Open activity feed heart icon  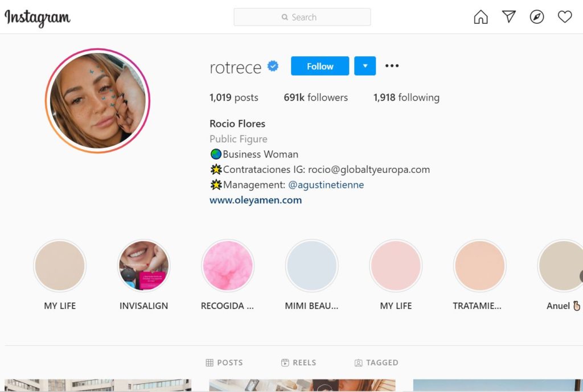[x=565, y=16]
